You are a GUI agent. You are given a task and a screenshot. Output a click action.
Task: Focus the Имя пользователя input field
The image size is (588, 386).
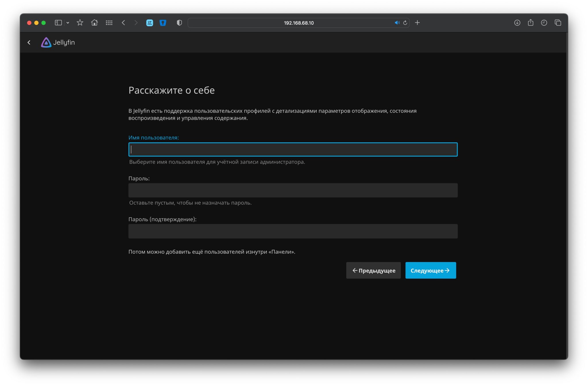[x=293, y=150]
